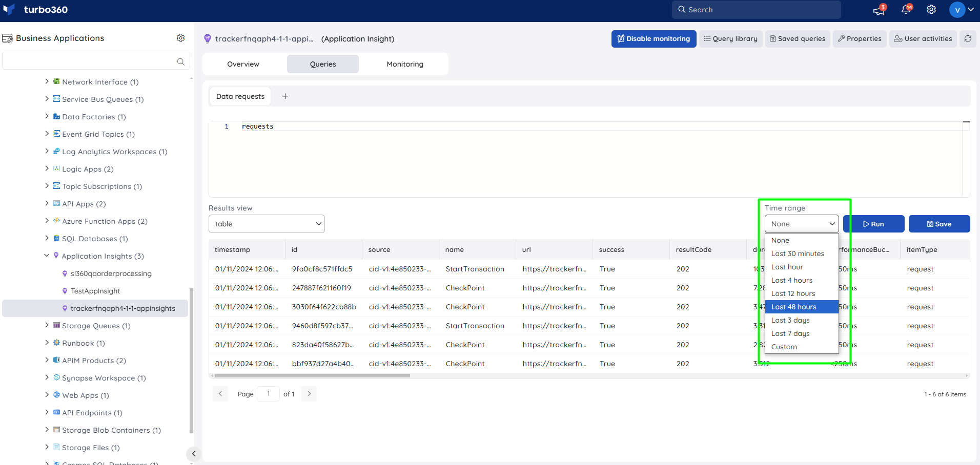The image size is (980, 465).
Task: Click the sidebar search magnifier icon
Action: [180, 61]
